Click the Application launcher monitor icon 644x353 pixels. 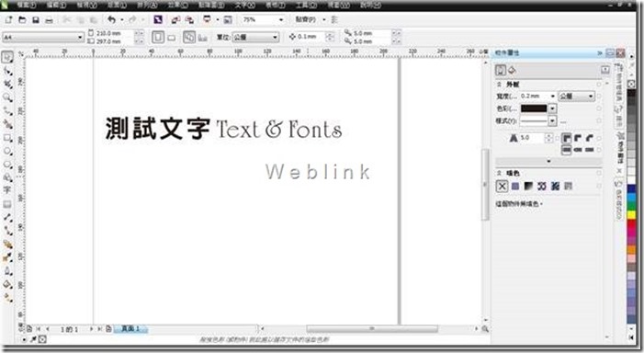207,19
